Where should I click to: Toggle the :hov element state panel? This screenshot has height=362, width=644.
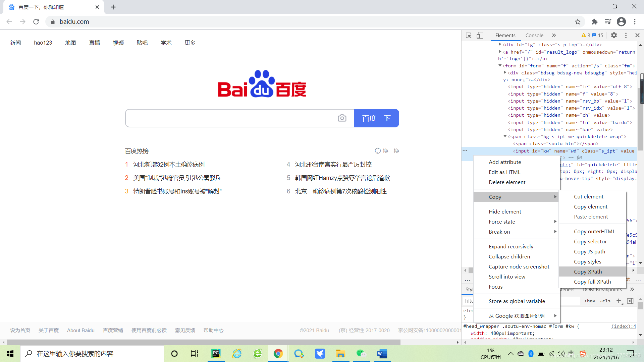pyautogui.click(x=590, y=301)
